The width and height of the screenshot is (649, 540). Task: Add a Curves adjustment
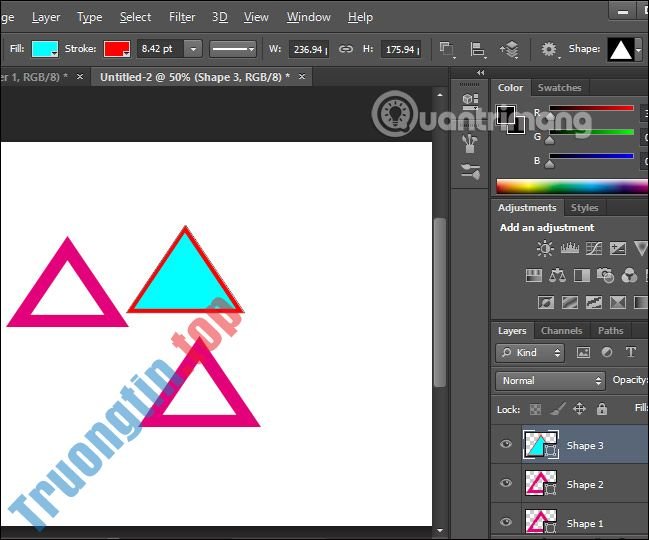coord(594,248)
